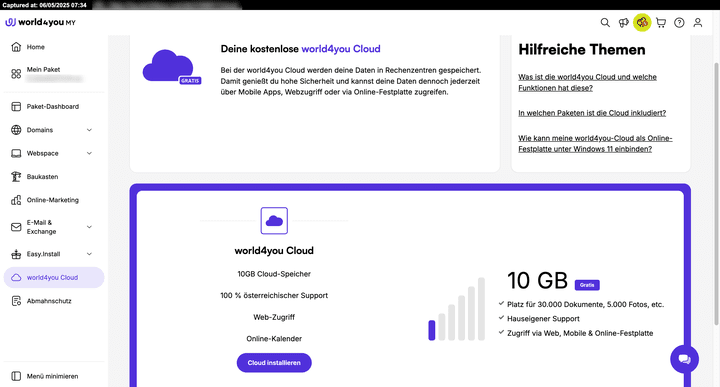Screen dimensions: 720x387
Task: Open the search icon in header
Action: (x=605, y=22)
